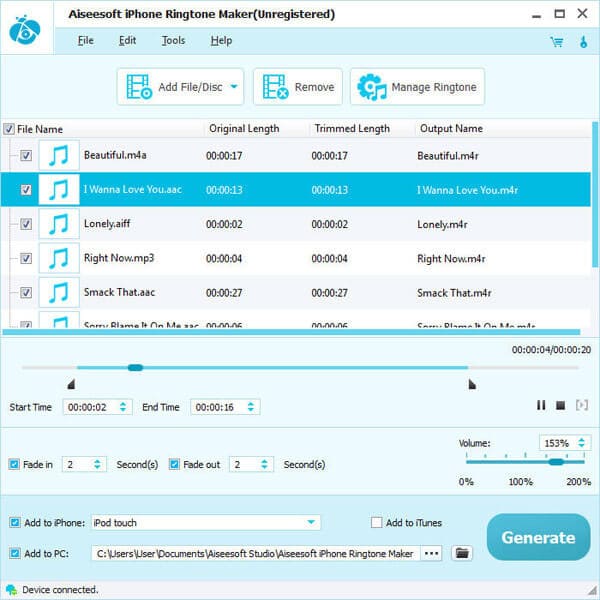
Task: Click the Volume slider handle
Action: pos(555,461)
